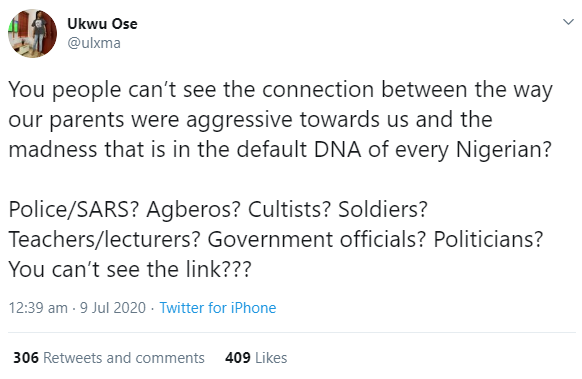Click the Twitter for iPhone source link
The width and height of the screenshot is (582, 379).
pos(218,308)
